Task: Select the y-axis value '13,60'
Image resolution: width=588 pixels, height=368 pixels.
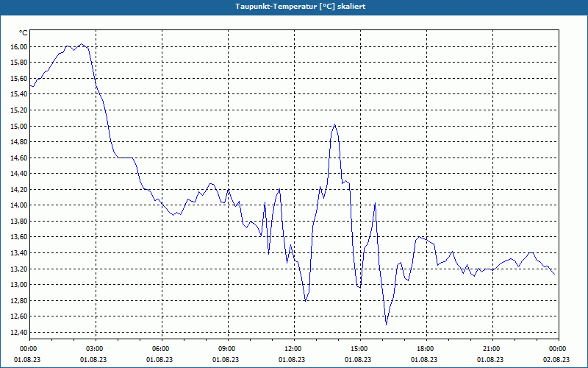Action: [21, 237]
